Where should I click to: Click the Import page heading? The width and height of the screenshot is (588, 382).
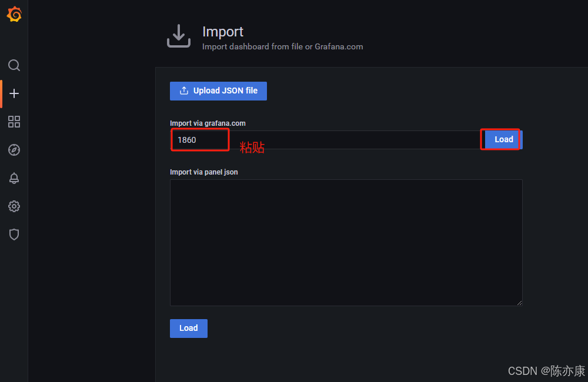tap(223, 32)
